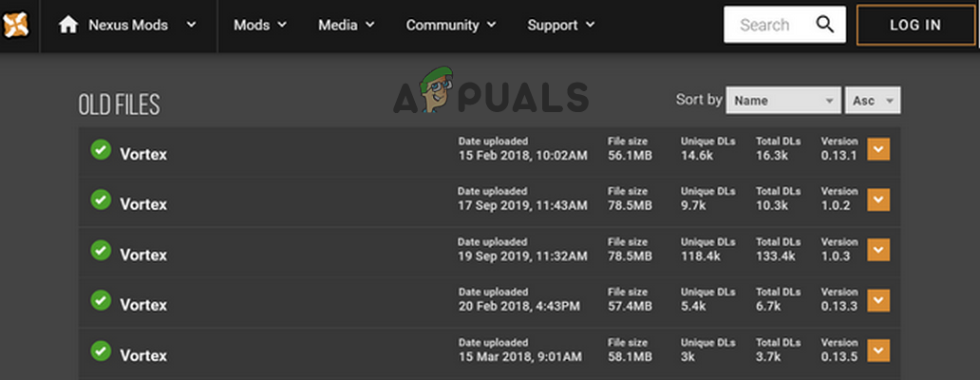Click the search magnifier icon

click(825, 25)
